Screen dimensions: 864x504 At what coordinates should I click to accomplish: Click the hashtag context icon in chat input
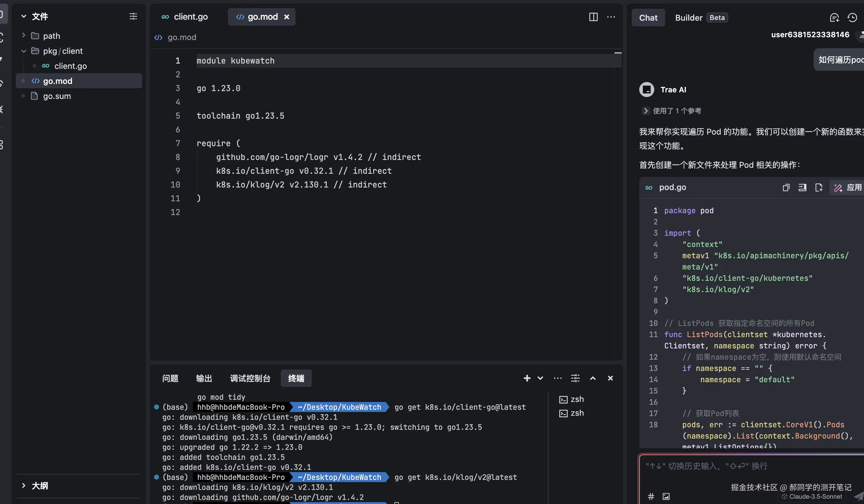coord(651,496)
